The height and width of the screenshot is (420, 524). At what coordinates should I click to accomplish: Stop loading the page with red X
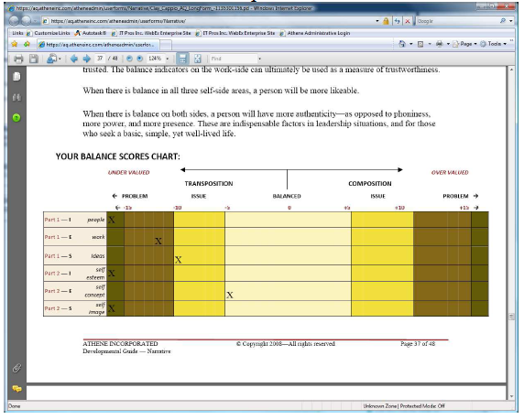tap(408, 21)
